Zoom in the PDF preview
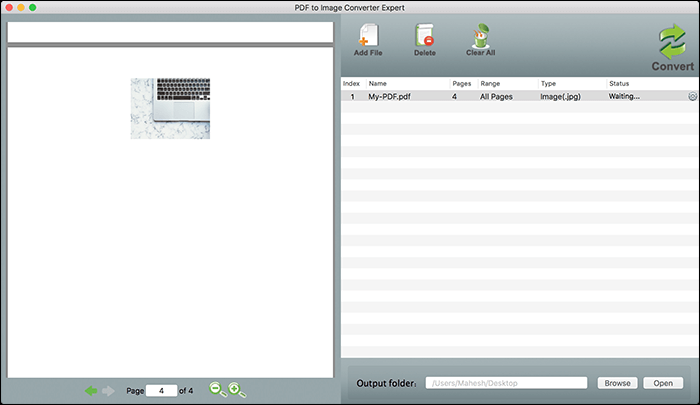 236,390
